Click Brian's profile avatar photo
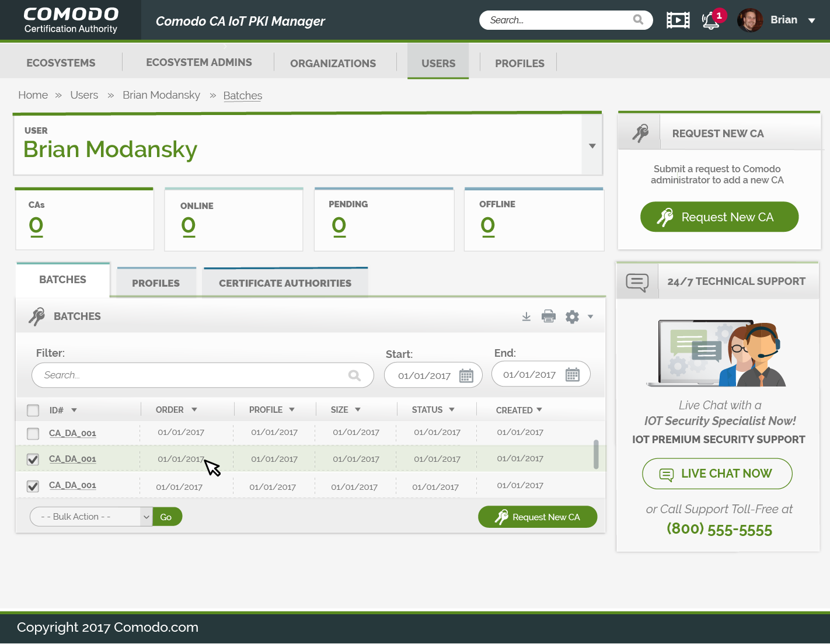The width and height of the screenshot is (830, 644). pyautogui.click(x=750, y=20)
